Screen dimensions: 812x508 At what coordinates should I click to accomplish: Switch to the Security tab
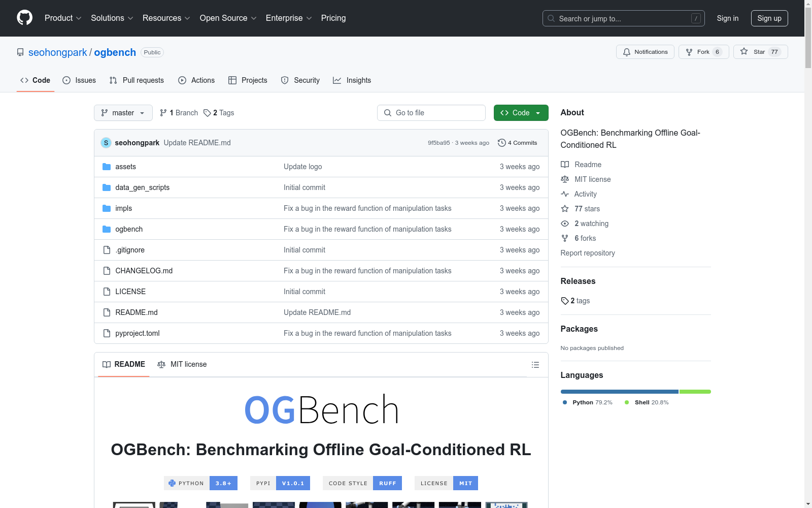300,80
